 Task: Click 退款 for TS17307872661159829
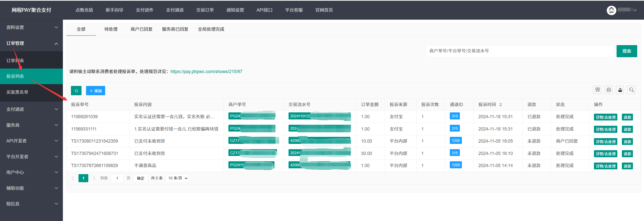coord(627,166)
